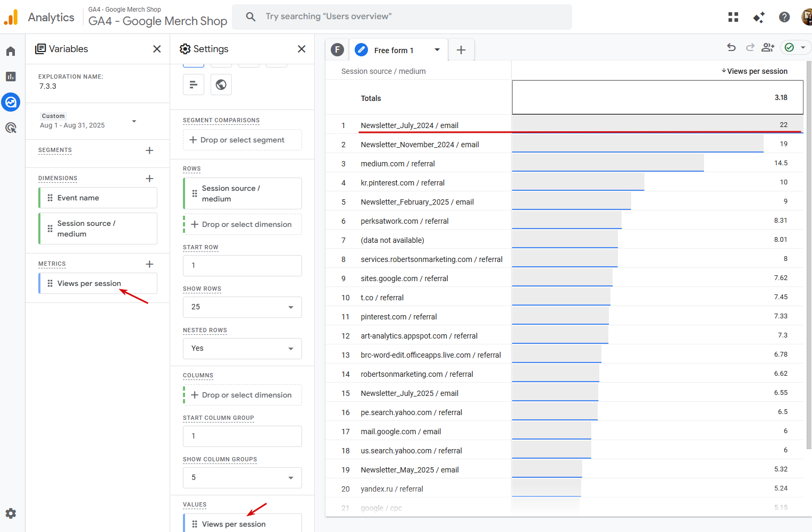Expand the custom date range dropdown
The width and height of the screenshot is (812, 532).
pos(134,121)
